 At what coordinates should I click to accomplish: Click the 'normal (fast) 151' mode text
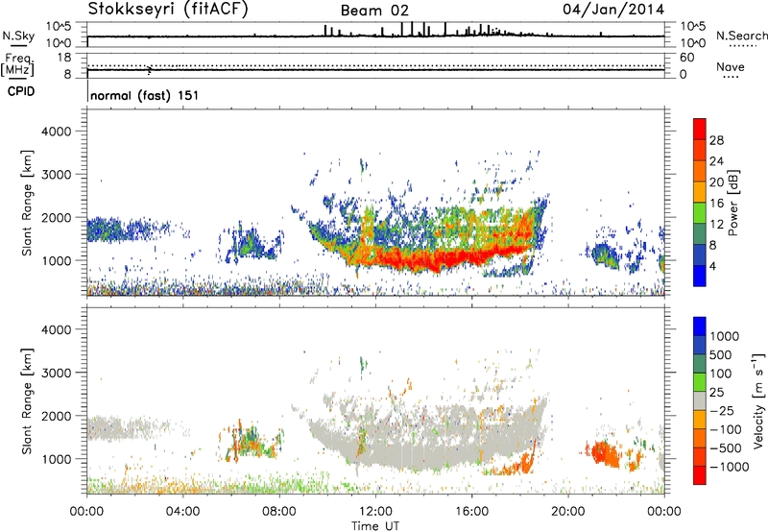145,95
